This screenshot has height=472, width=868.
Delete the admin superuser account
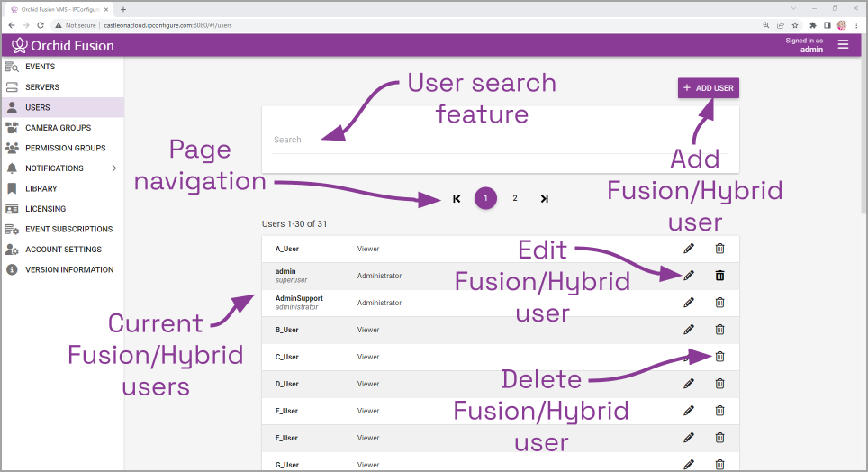pyautogui.click(x=719, y=276)
